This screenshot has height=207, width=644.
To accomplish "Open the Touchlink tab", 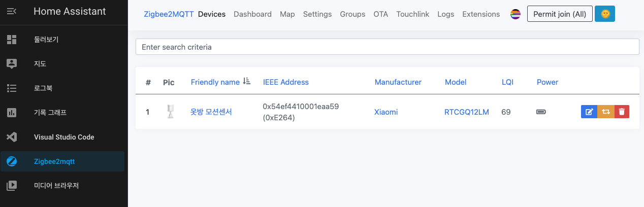I will click(x=413, y=14).
